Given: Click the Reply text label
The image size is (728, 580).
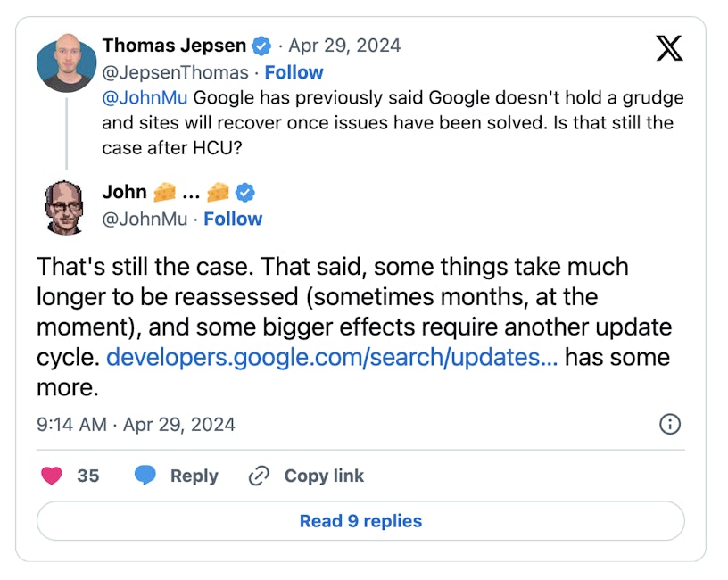Looking at the screenshot, I should point(194,476).
